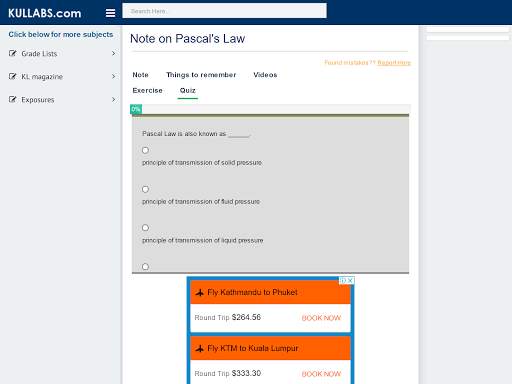This screenshot has width=512, height=384.
Task: Click the Exposures edit icon
Action: pos(13,99)
